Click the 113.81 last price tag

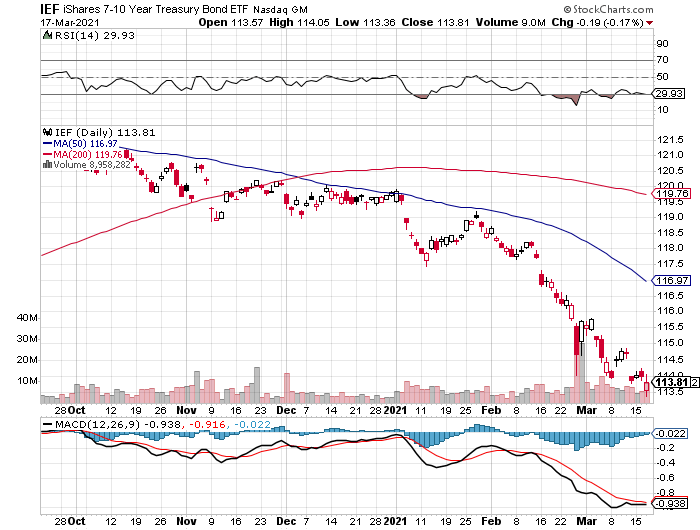click(x=671, y=382)
